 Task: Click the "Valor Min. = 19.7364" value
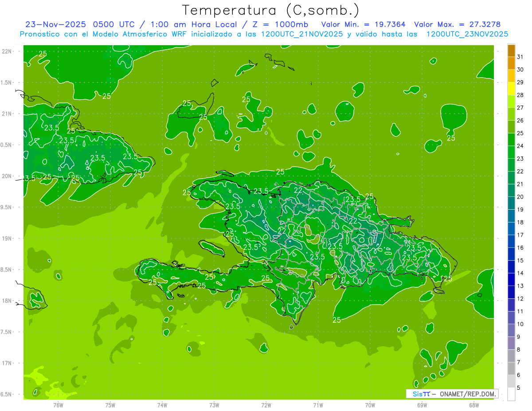coord(363,24)
